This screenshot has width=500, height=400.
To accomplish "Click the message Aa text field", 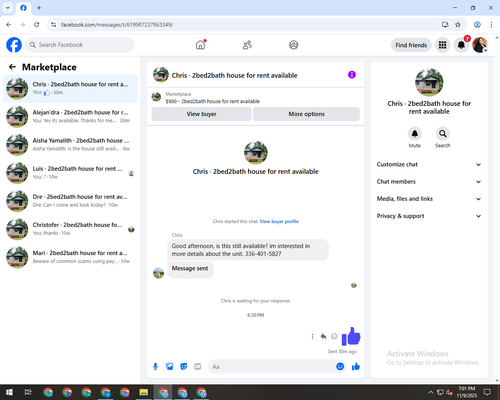I will click(x=272, y=367).
